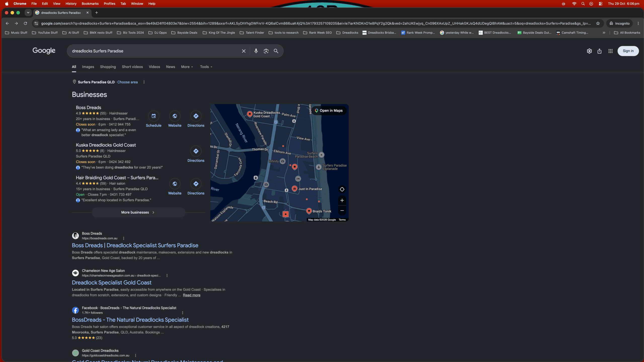The image size is (644, 362).
Task: Click the Boss Dreads Schedule icon
Action: tap(153, 116)
